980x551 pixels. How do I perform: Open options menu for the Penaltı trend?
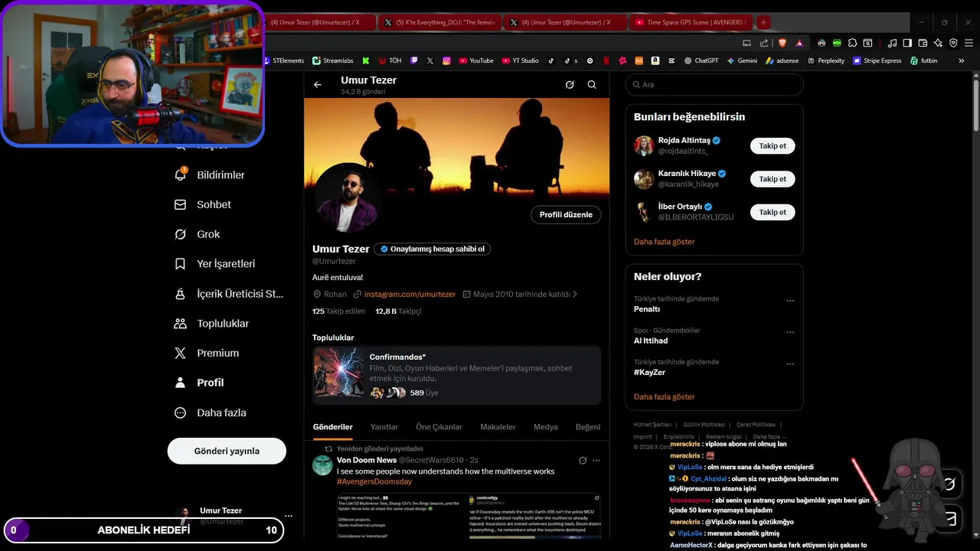click(790, 301)
